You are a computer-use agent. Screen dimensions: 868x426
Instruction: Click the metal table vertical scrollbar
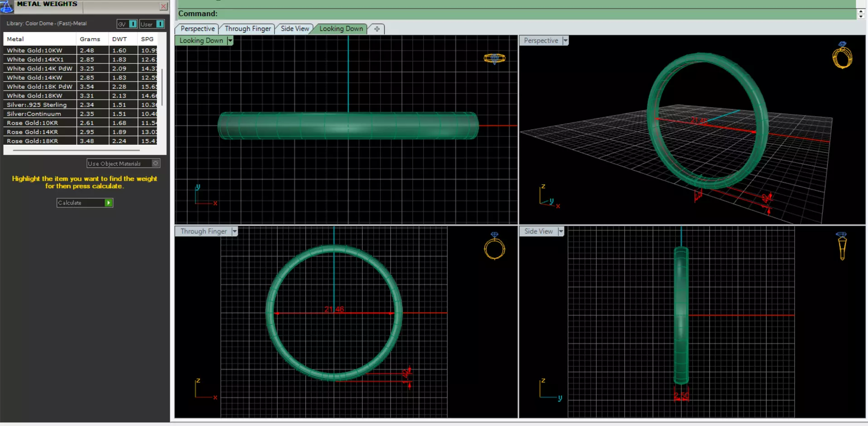tap(162, 87)
